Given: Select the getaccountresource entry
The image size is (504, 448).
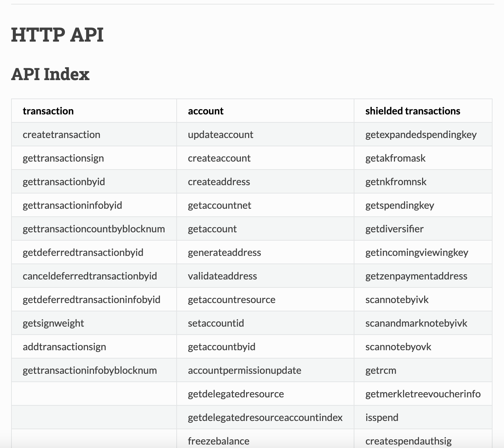Looking at the screenshot, I should 232,300.
